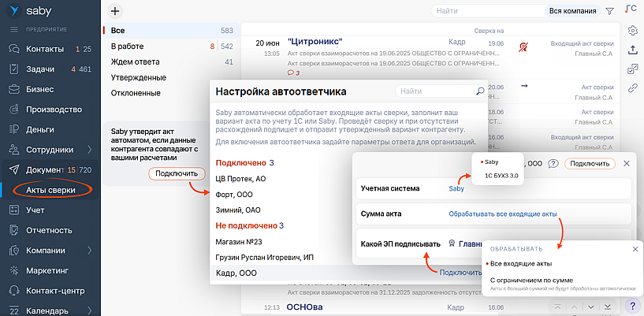Click the magnifier in autoresponder search
Viewport: 644px width, 316px height.
(x=480, y=91)
